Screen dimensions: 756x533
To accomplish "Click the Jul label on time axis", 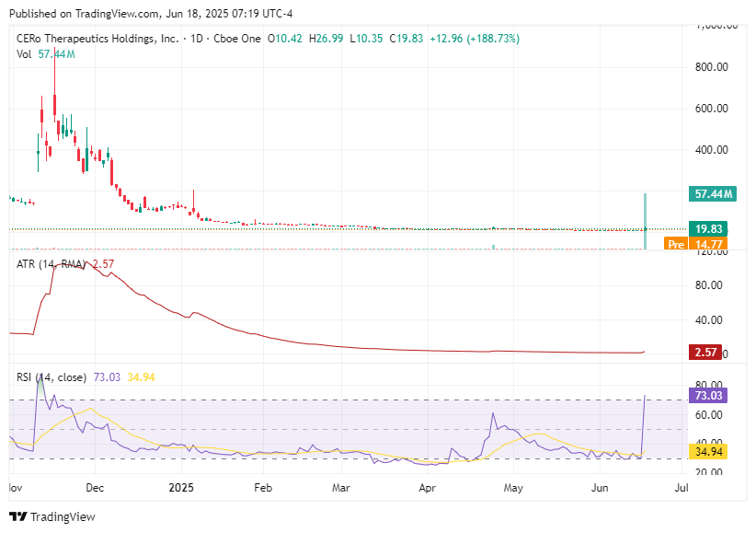I will coord(682,488).
